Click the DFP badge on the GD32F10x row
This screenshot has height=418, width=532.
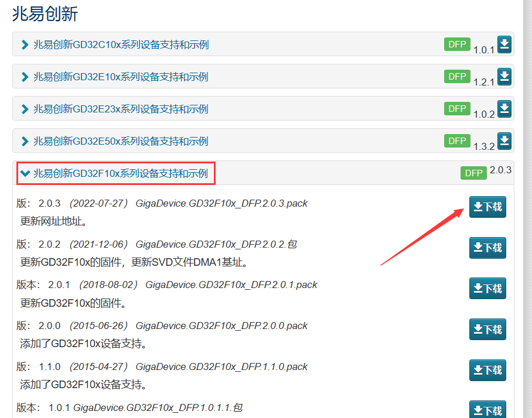(473, 173)
